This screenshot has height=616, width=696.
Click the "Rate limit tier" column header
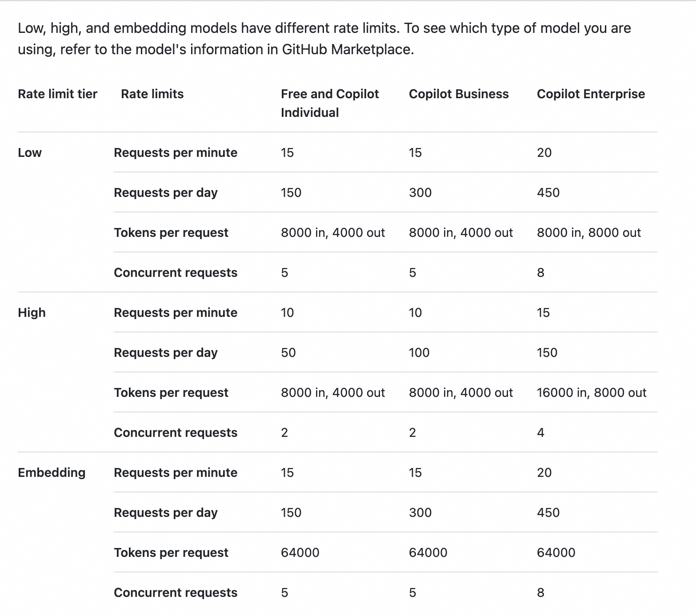tap(57, 94)
